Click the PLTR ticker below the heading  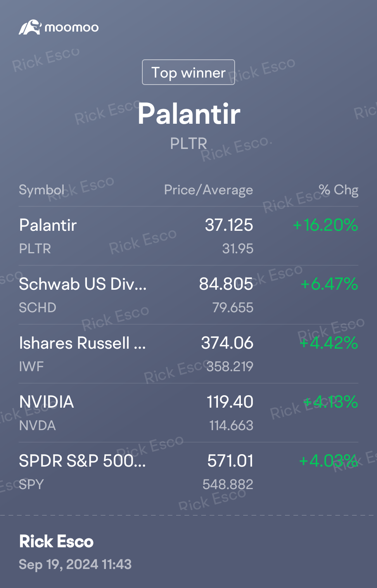click(188, 144)
